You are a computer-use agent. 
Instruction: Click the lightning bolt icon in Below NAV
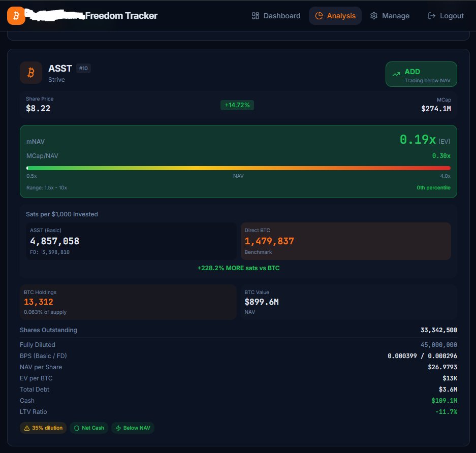click(118, 428)
